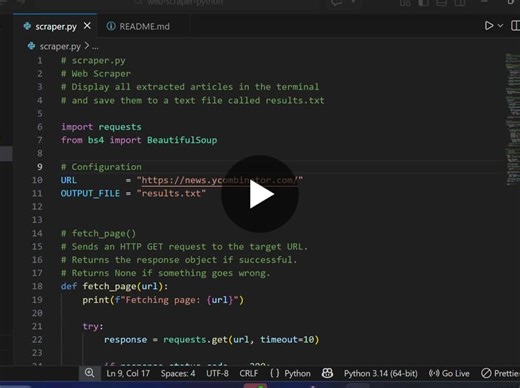The width and height of the screenshot is (520, 388).
Task: Change line ending CRLF
Action: [249, 373]
